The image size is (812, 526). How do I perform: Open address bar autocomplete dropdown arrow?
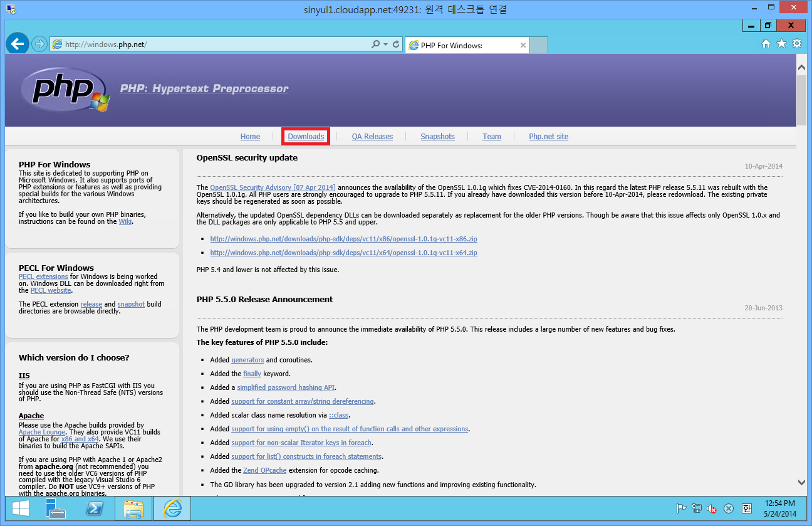(x=385, y=45)
